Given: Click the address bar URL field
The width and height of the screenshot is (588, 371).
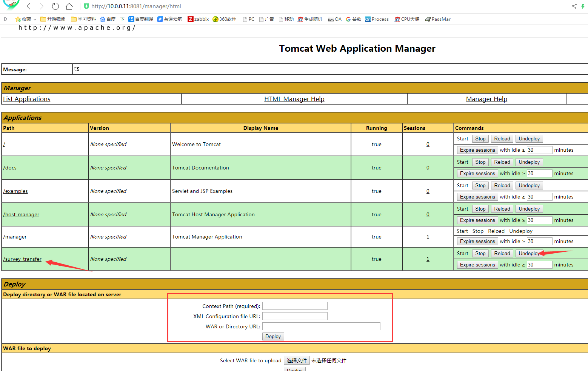Looking at the screenshot, I should [136, 6].
